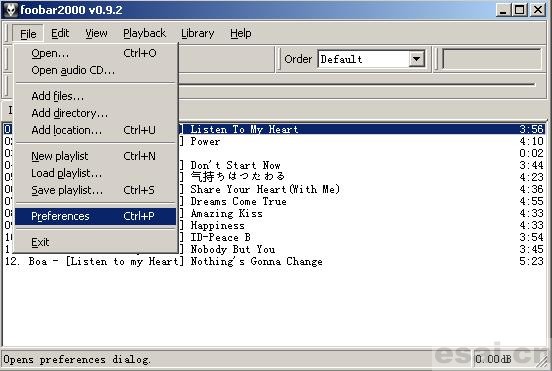The image size is (552, 371).
Task: Click Exit in the File menu
Action: coord(95,242)
